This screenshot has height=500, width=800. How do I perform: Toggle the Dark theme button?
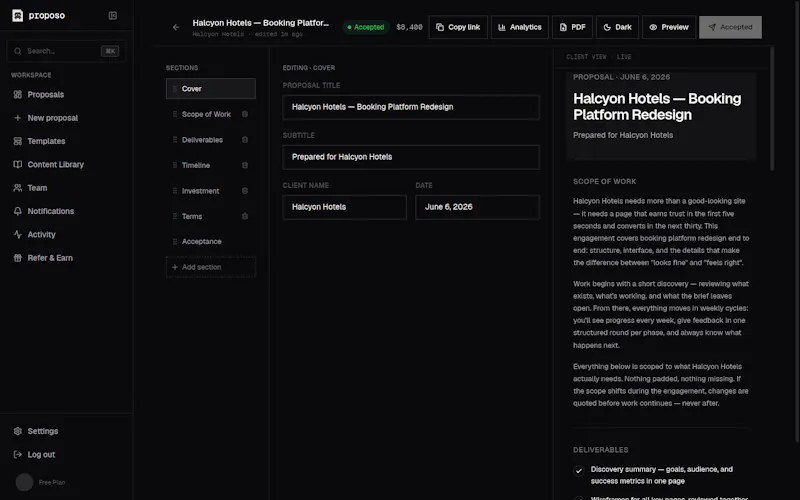[617, 27]
